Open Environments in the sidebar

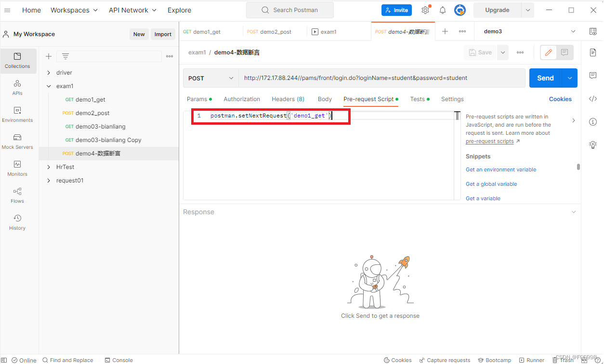click(x=17, y=115)
